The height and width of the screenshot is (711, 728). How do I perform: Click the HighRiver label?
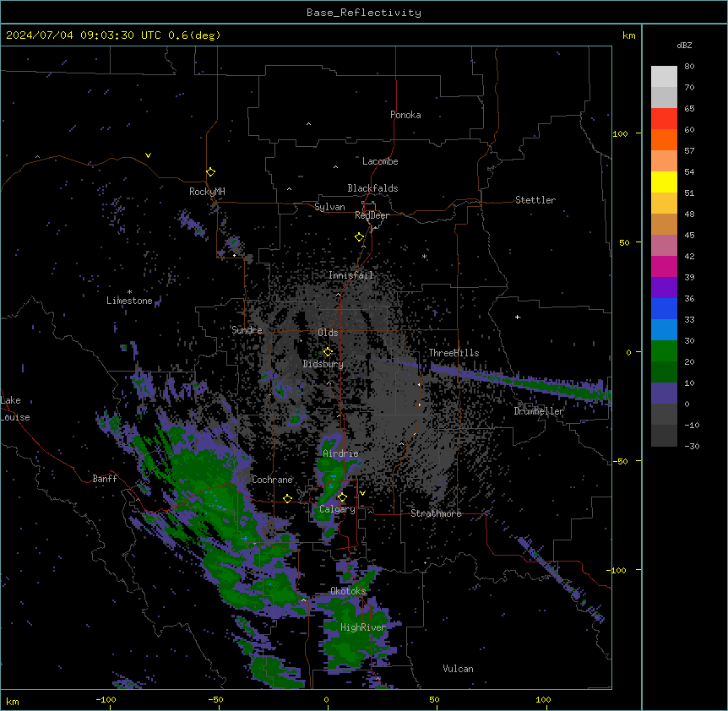(x=363, y=627)
